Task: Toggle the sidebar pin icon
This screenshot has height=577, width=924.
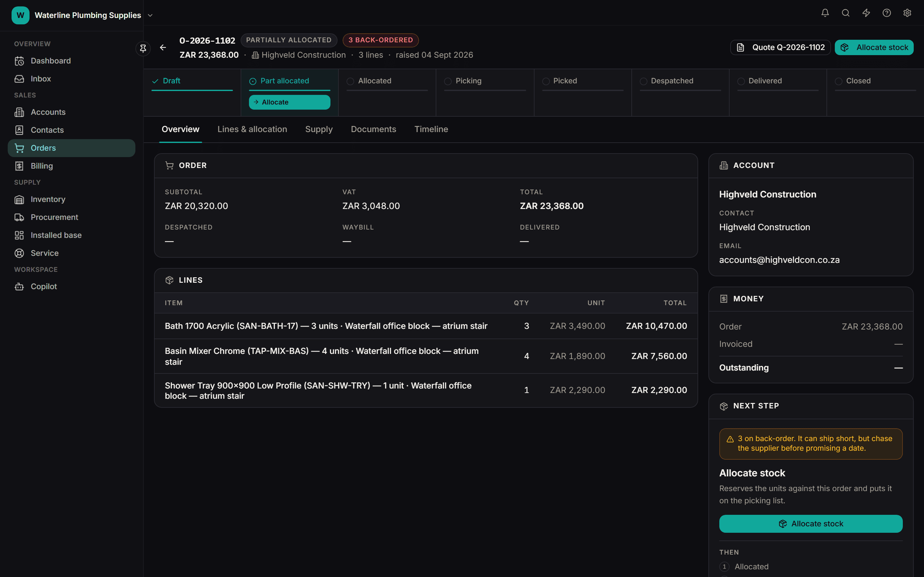Action: pyautogui.click(x=143, y=48)
